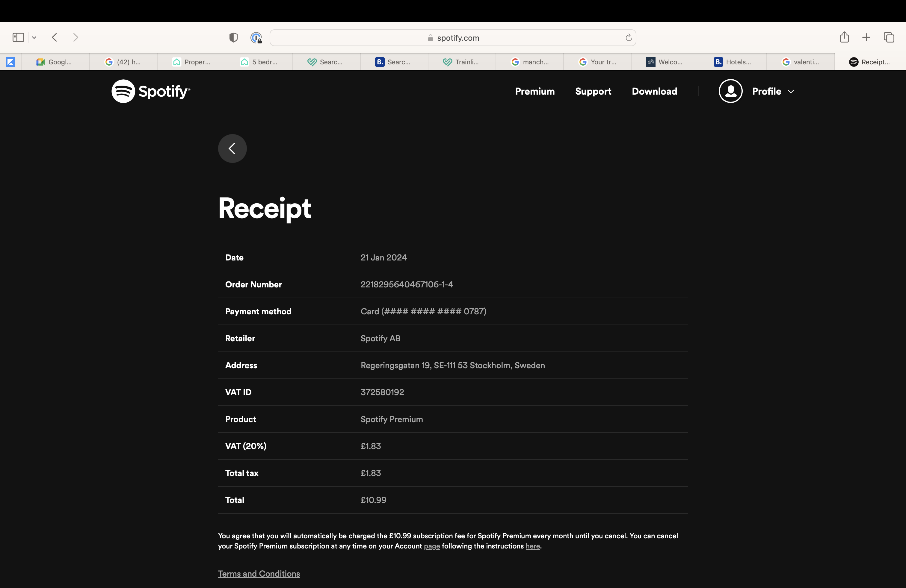906x588 pixels.
Task: Switch to the manch... tab
Action: pyautogui.click(x=530, y=62)
